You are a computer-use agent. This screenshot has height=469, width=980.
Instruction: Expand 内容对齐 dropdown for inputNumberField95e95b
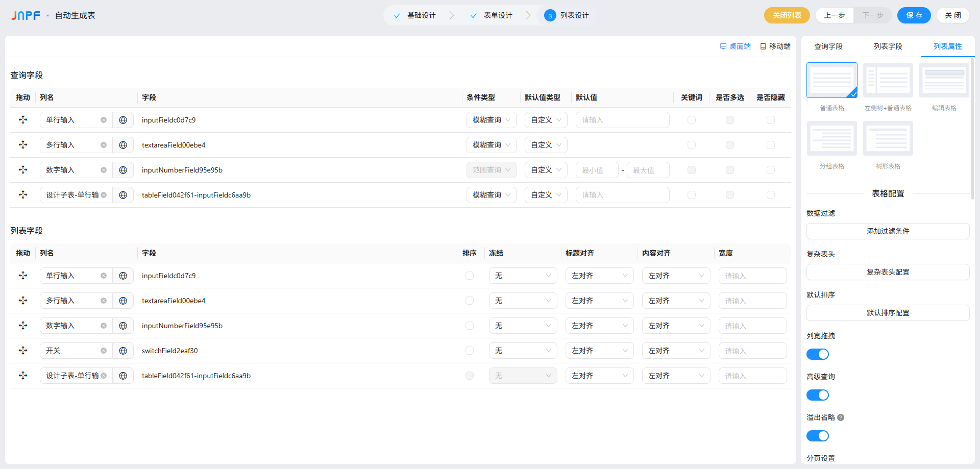(676, 326)
